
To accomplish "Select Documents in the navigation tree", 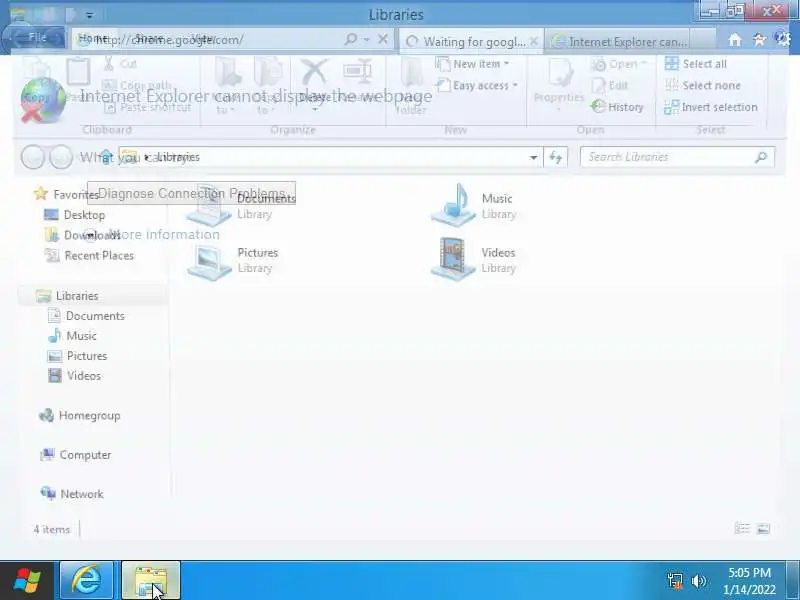I will click(86, 316).
